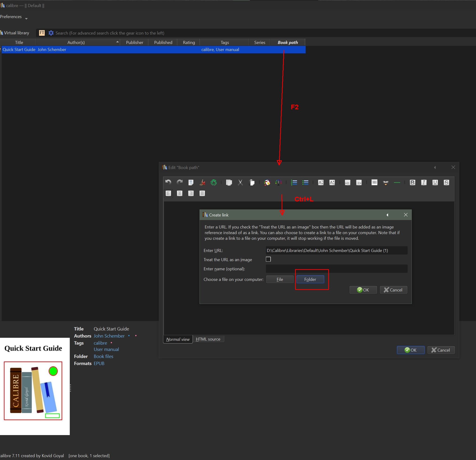Click Cancel in Edit Book path dialog

tap(441, 350)
